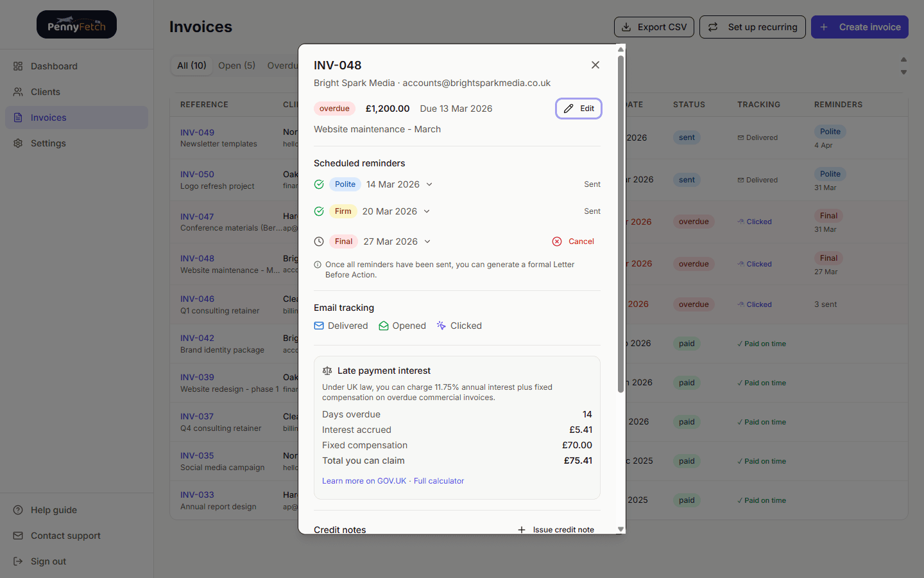
Task: Select the All (10) filter tab
Action: [191, 65]
